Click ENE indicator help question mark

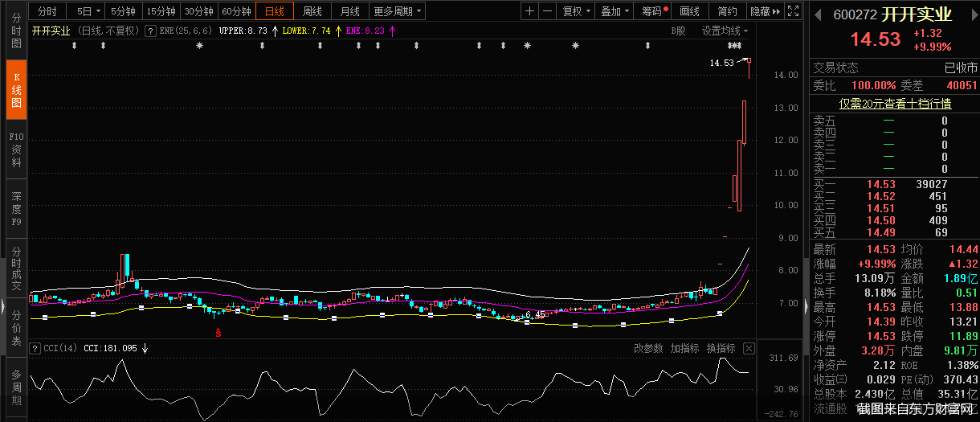[149, 31]
